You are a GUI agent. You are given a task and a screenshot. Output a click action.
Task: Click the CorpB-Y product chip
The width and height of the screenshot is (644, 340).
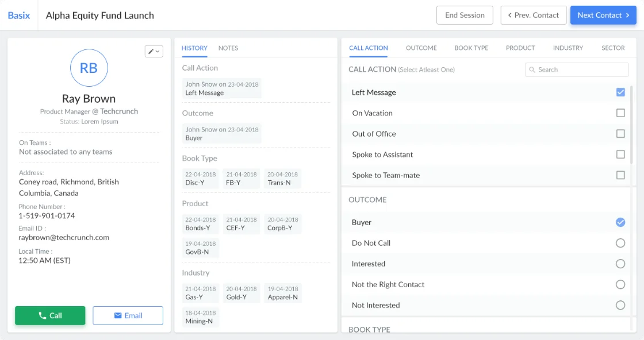point(282,223)
